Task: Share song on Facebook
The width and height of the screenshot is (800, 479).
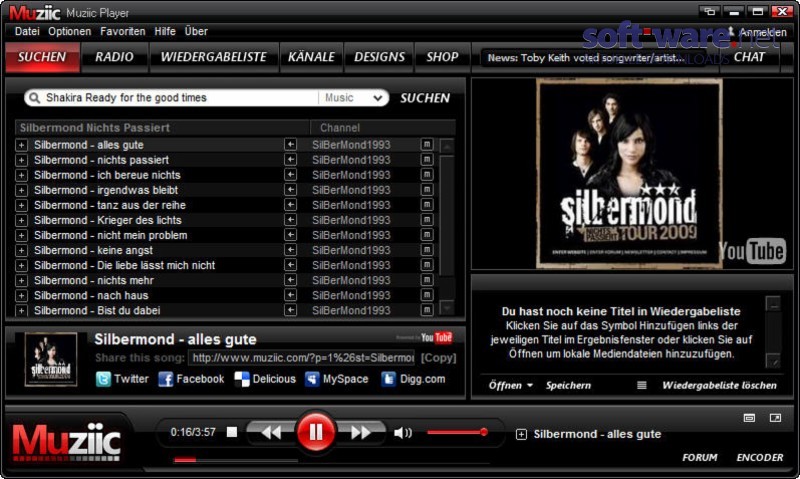Action: (191, 379)
